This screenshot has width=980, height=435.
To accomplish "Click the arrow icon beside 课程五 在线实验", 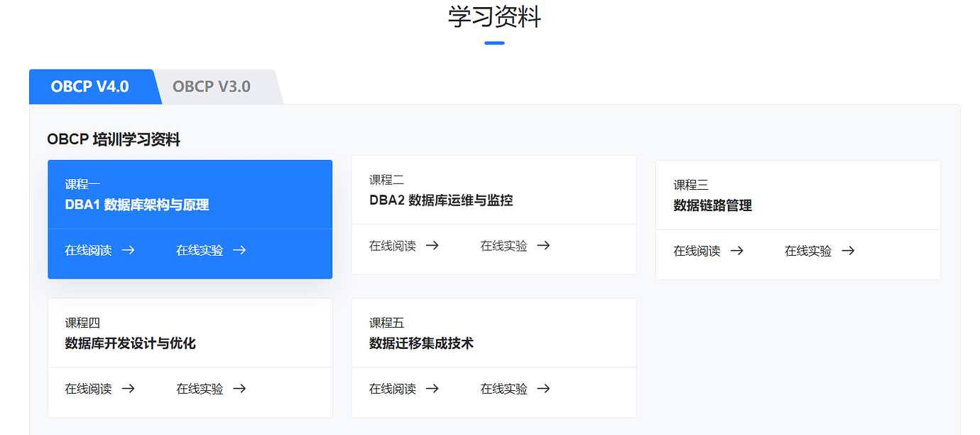I will [544, 389].
